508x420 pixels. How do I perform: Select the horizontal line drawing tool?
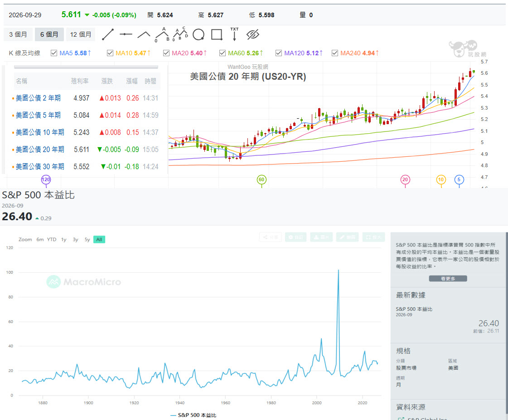(126, 34)
